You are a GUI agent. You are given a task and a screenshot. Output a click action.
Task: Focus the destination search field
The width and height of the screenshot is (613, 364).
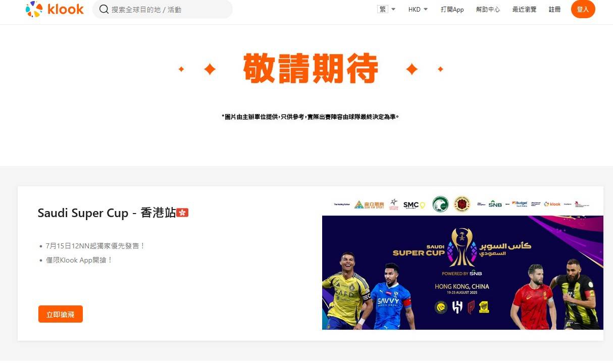click(x=163, y=9)
